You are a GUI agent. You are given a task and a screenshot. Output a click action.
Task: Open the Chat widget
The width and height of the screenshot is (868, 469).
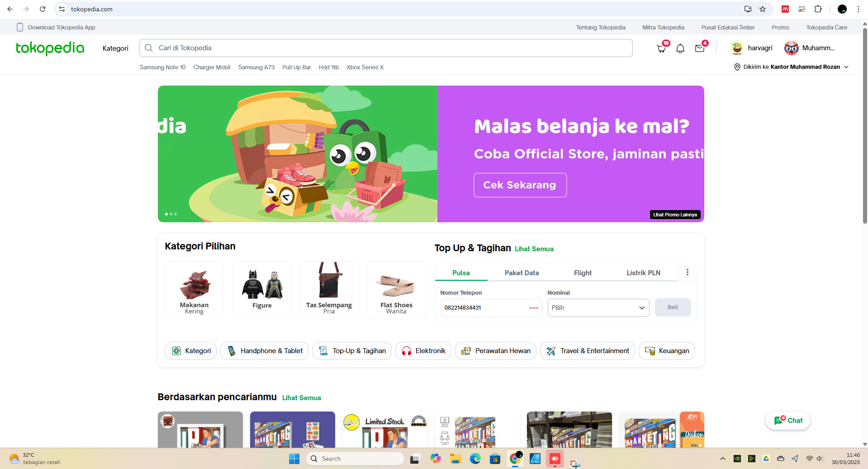(x=788, y=421)
